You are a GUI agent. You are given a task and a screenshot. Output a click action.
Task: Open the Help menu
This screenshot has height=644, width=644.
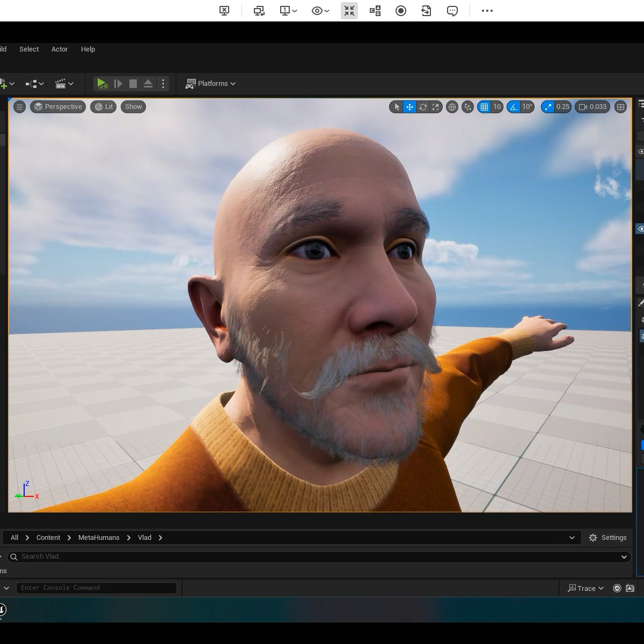tap(88, 49)
